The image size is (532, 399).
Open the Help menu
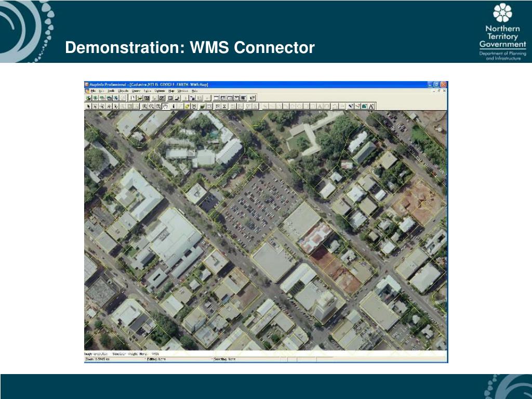[194, 91]
